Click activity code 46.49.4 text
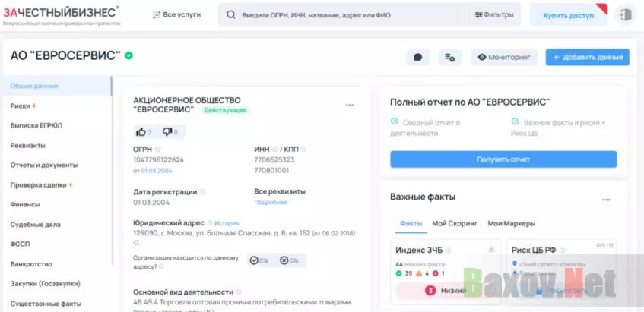 (x=243, y=302)
